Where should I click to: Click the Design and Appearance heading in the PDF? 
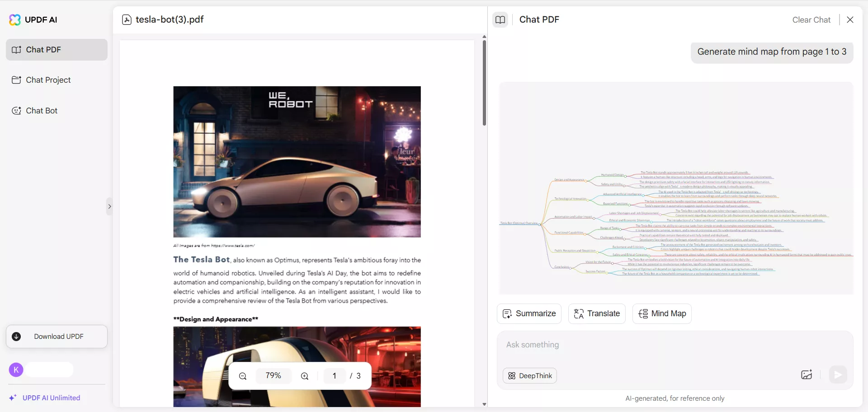pyautogui.click(x=216, y=319)
